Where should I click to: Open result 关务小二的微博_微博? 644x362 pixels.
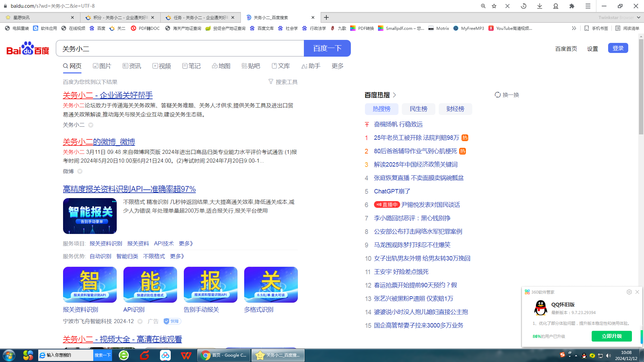click(x=99, y=142)
